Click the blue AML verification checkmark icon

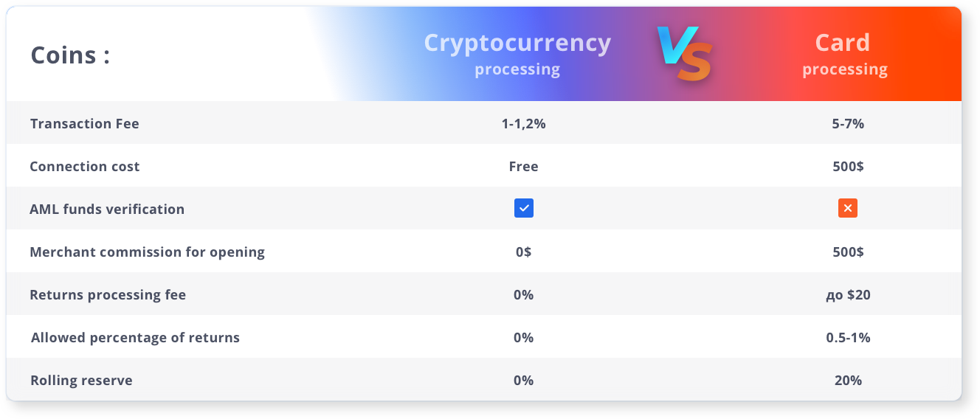click(524, 209)
